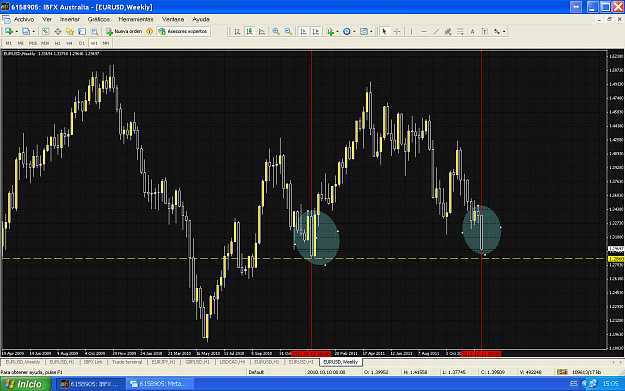Switch to the USDCAD,H4 chart tab
The width and height of the screenshot is (625, 391).
(x=232, y=362)
